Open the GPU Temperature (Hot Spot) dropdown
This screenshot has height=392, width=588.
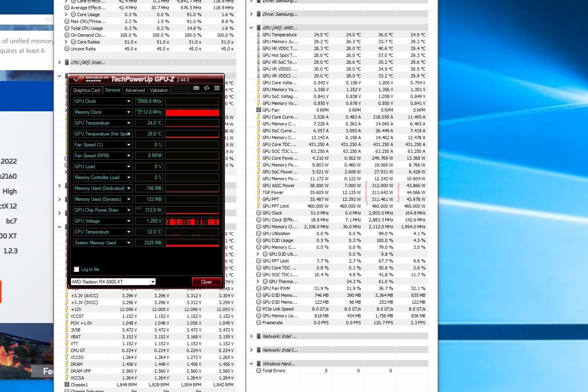[x=129, y=134]
